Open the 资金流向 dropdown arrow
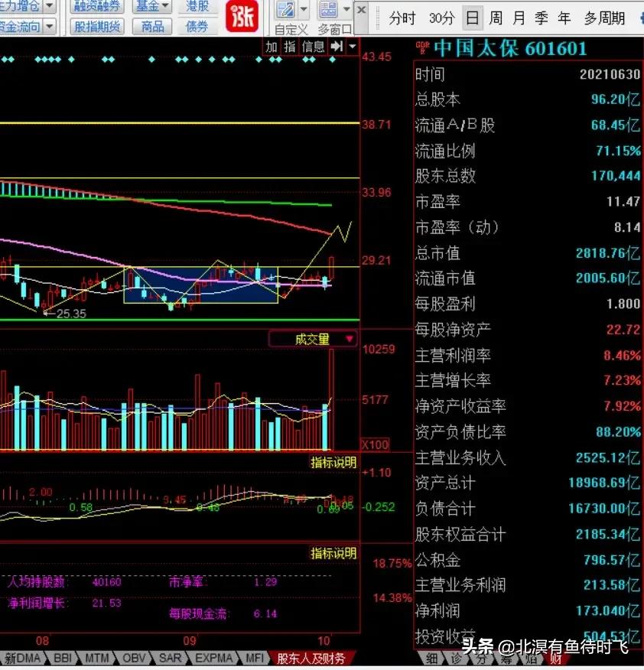Viewport: 644px width, 670px height. point(50,27)
